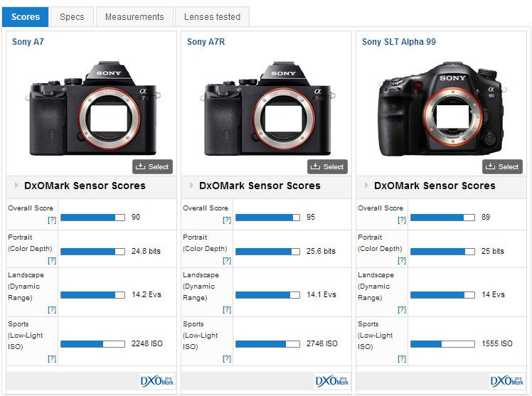532x396 pixels.
Task: Open the Sony A7 title link
Action: point(28,42)
